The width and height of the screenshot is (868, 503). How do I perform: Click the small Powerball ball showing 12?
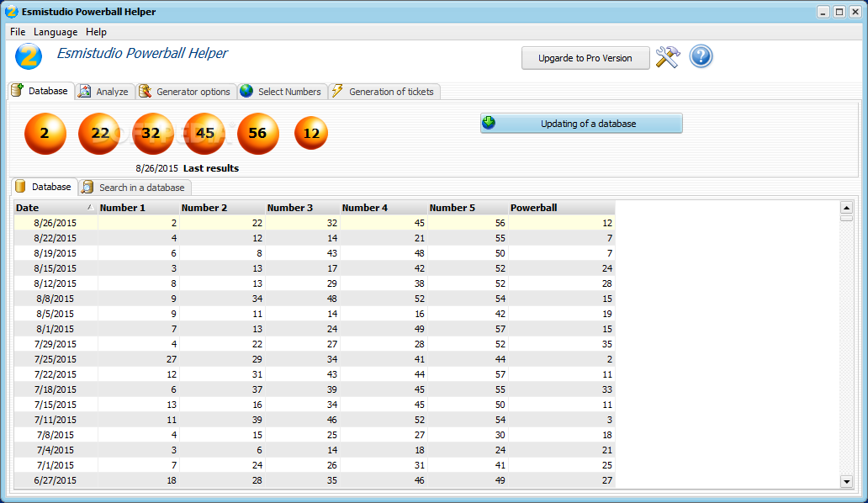[x=311, y=133]
